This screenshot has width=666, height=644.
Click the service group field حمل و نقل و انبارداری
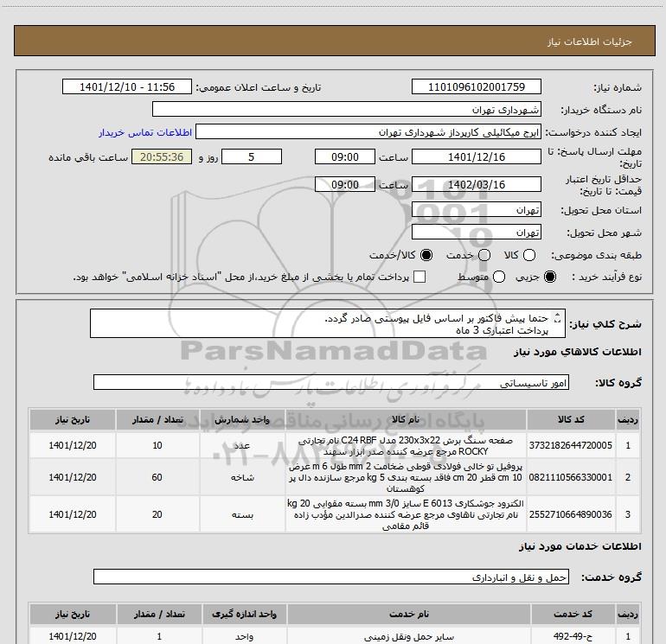(331, 577)
